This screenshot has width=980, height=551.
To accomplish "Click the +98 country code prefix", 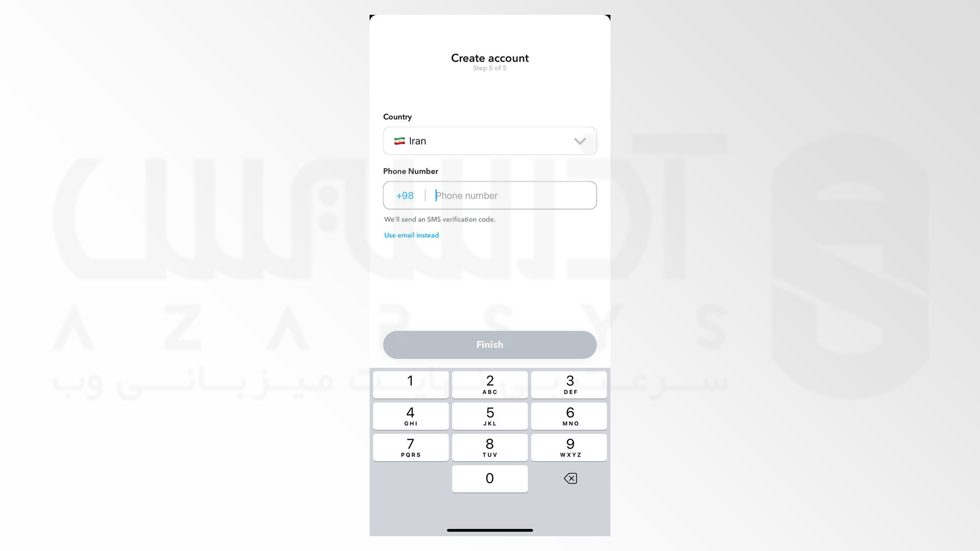I will pos(405,195).
